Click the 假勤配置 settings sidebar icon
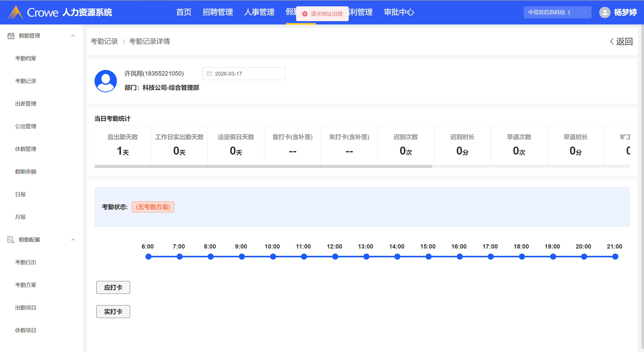 coord(11,240)
